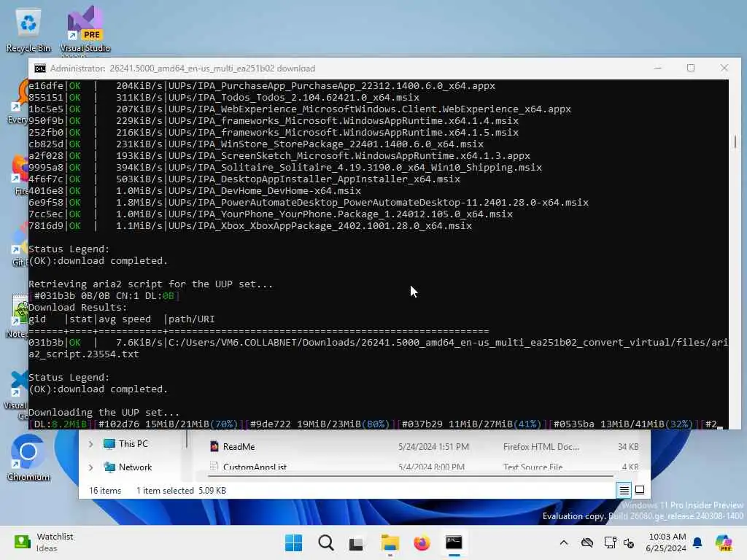The height and width of the screenshot is (560, 747).
Task: Click the cloud sync tray icon
Action: click(x=587, y=542)
